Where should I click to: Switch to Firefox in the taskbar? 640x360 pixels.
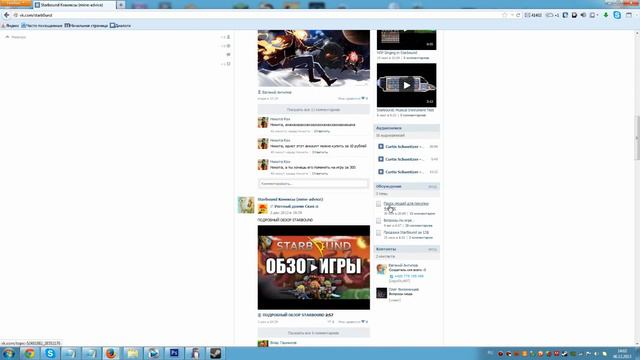pyautogui.click(x=111, y=353)
